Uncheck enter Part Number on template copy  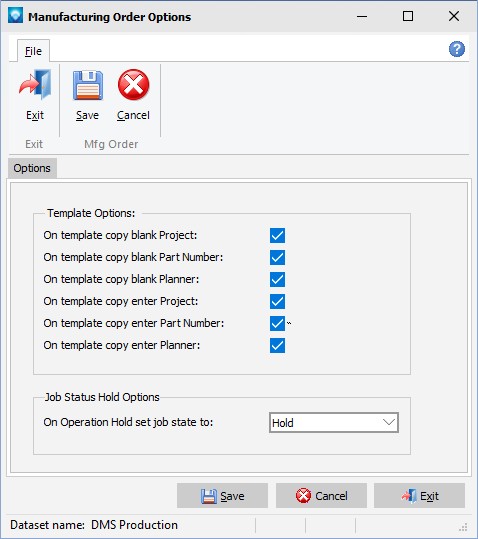[x=277, y=323]
